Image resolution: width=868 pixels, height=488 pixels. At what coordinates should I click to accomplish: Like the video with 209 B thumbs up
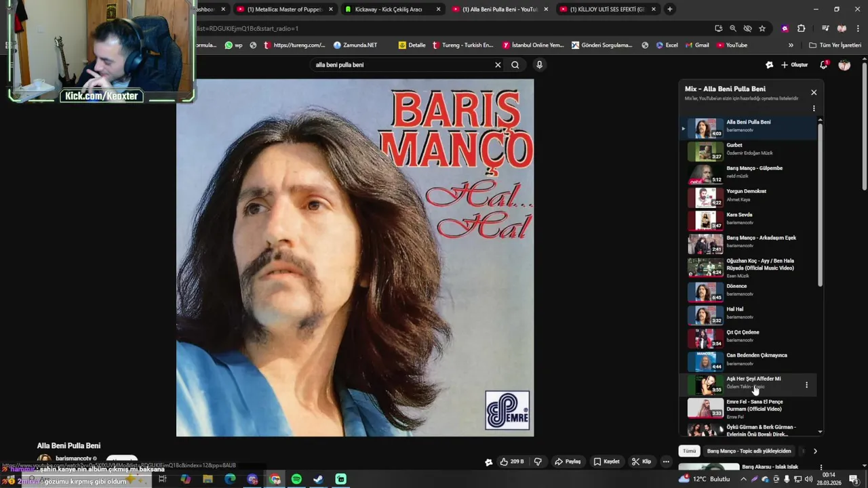[512, 462]
